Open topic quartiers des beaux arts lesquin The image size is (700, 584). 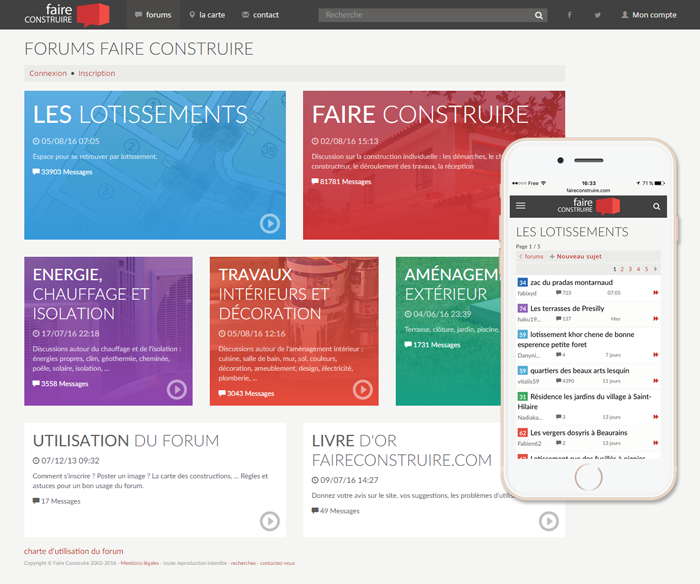(x=579, y=370)
